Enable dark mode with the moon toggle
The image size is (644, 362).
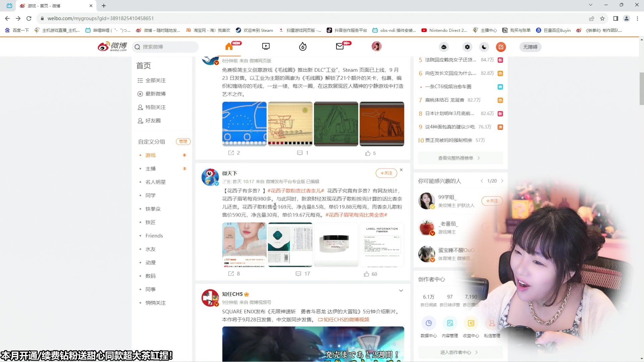[484, 47]
